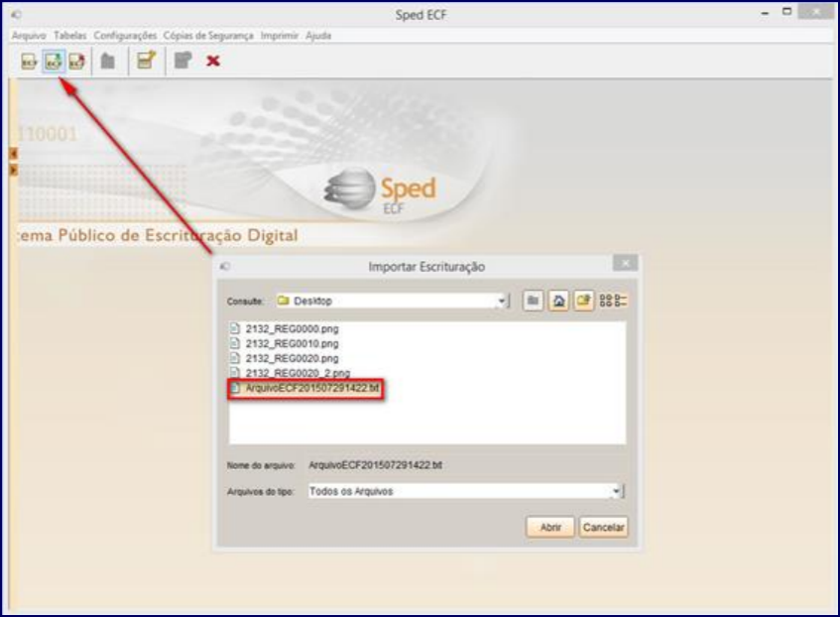840x617 pixels.
Task: Select file 2132_REG0020.png
Action: click(292, 359)
